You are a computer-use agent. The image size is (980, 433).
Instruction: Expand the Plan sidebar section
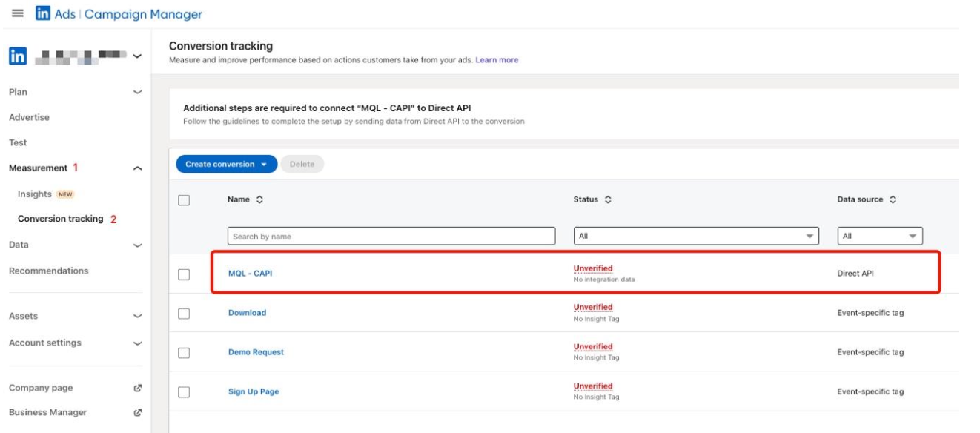tap(137, 93)
